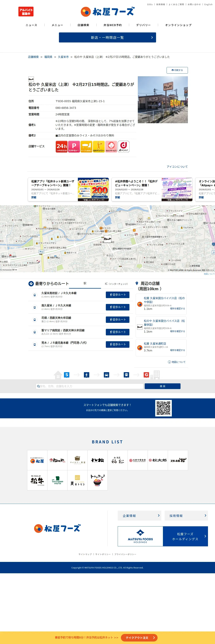Show walking route to 久留米高校前 station
Viewport: 215px width, 644px height.
[118, 295]
